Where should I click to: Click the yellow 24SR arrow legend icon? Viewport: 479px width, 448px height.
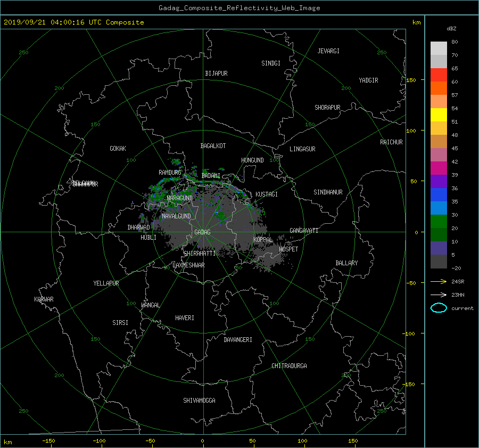[439, 281]
